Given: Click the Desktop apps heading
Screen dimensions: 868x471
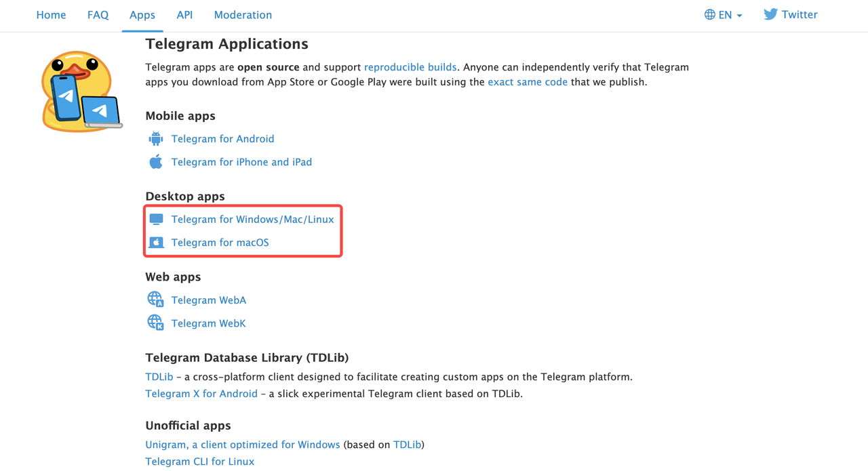Looking at the screenshot, I should 185,197.
